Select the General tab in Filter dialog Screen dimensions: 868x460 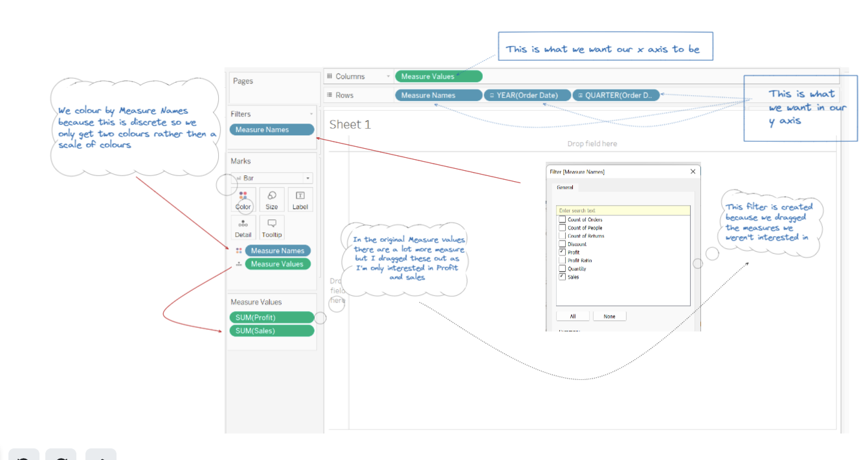[x=565, y=187]
